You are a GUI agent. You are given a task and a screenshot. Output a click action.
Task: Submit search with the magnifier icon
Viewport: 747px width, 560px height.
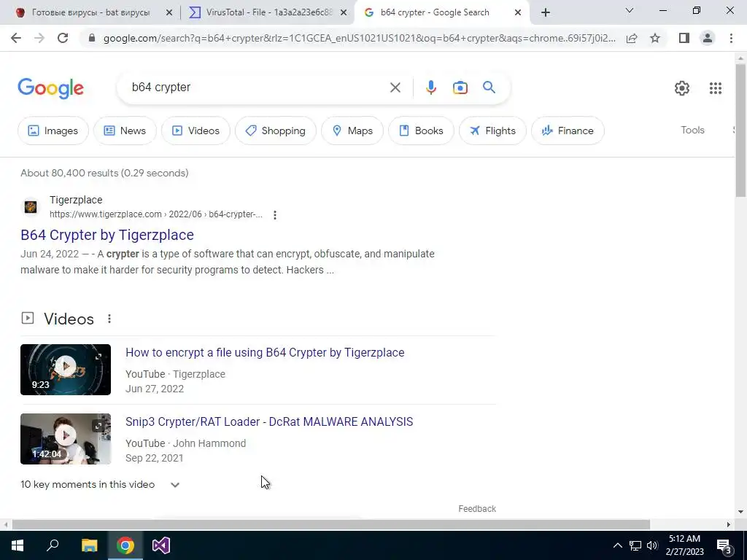[489, 87]
